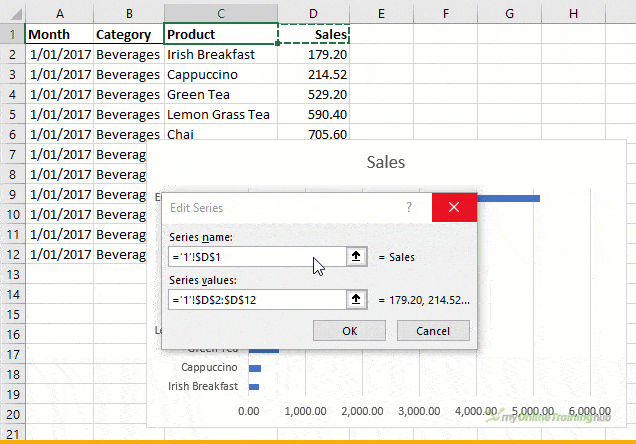Click the 1,000.00 axis value
Image resolution: width=636 pixels, height=444 pixels.
pos(305,411)
